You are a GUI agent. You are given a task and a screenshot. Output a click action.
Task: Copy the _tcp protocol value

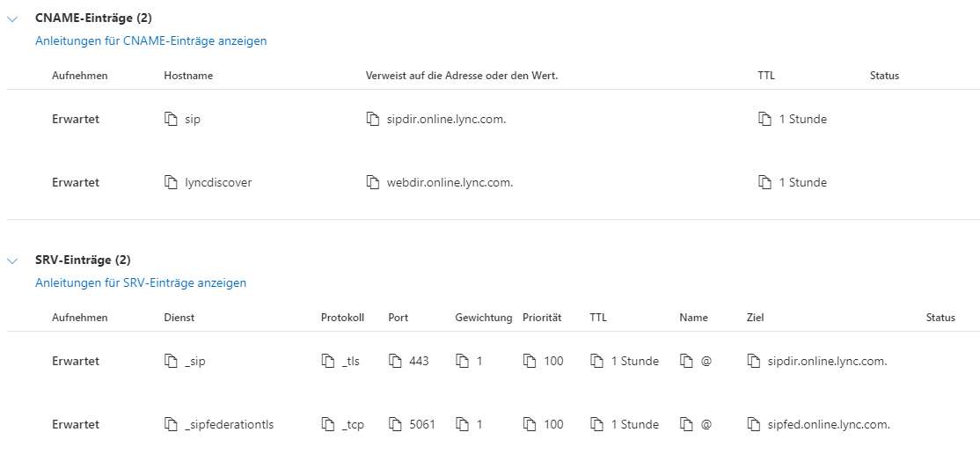[x=327, y=425]
